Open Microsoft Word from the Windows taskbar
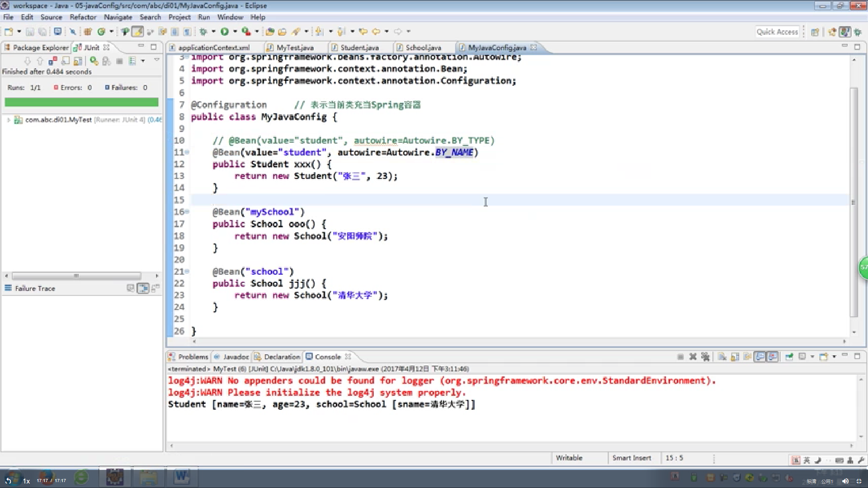 [182, 476]
